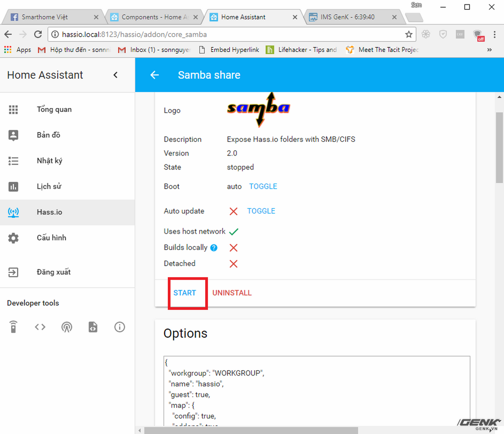Open the Builds locally help icon

(214, 248)
